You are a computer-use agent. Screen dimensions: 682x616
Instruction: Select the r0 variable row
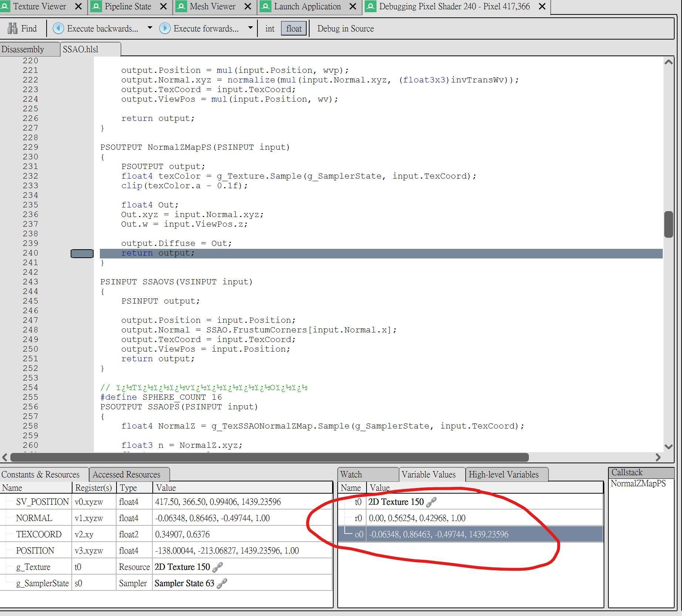click(x=470, y=518)
